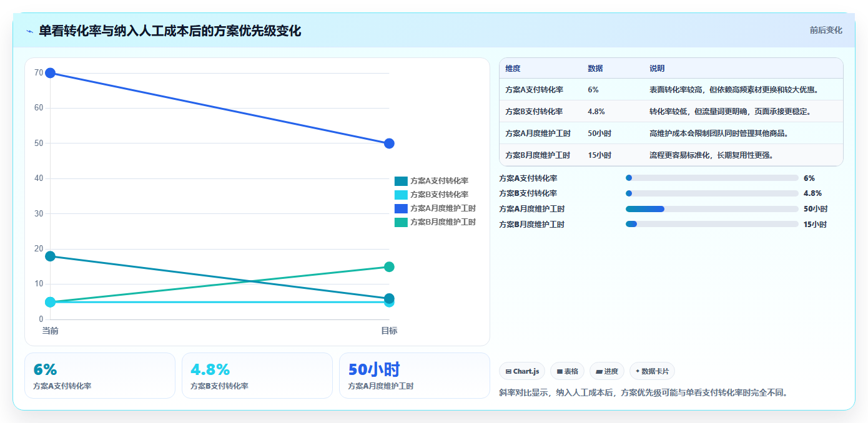
Task: Click the 表格 tag
Action: 567,371
